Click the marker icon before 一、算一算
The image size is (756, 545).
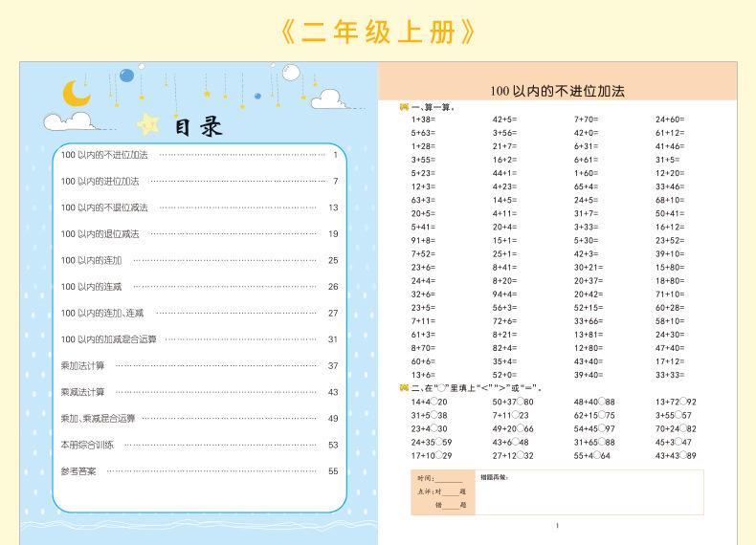point(404,108)
